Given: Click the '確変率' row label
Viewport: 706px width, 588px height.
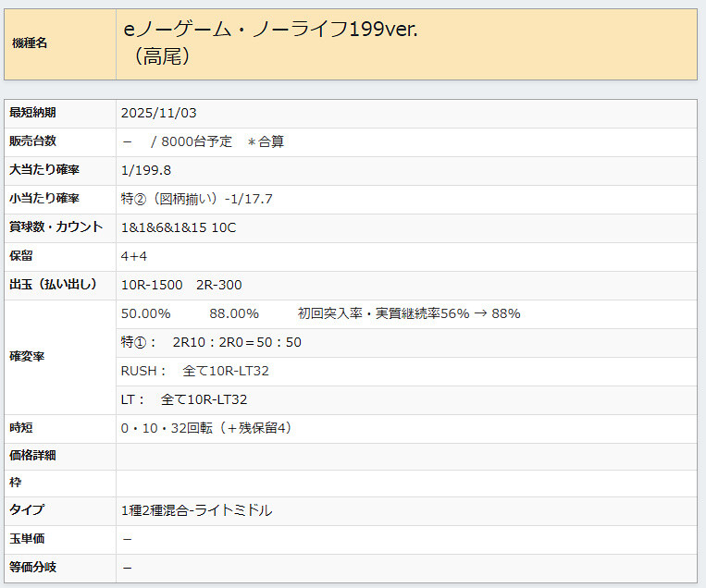Looking at the screenshot, I should pyautogui.click(x=27, y=357).
